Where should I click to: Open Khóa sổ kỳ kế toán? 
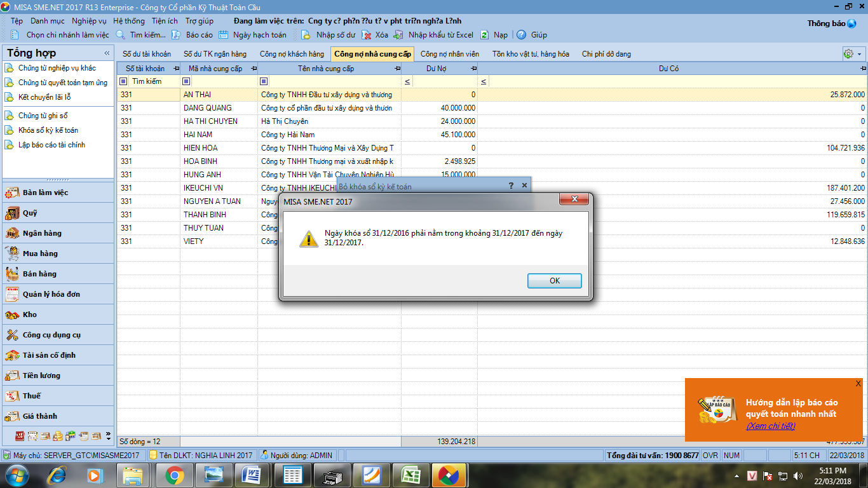click(48, 130)
